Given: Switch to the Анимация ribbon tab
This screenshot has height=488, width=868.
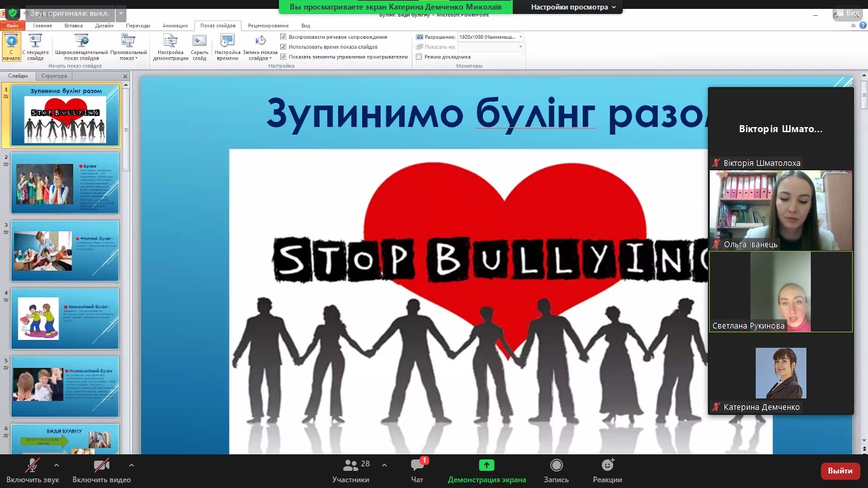Looking at the screenshot, I should click(175, 26).
